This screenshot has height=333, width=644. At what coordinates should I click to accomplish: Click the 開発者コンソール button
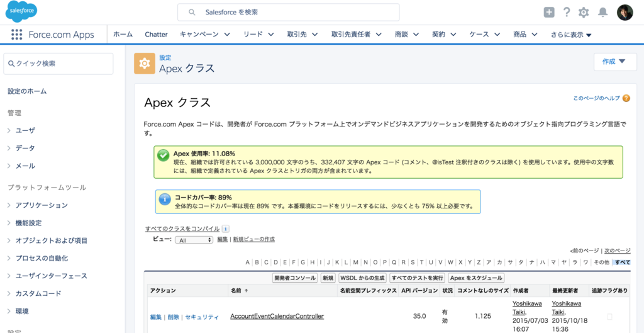(x=296, y=278)
